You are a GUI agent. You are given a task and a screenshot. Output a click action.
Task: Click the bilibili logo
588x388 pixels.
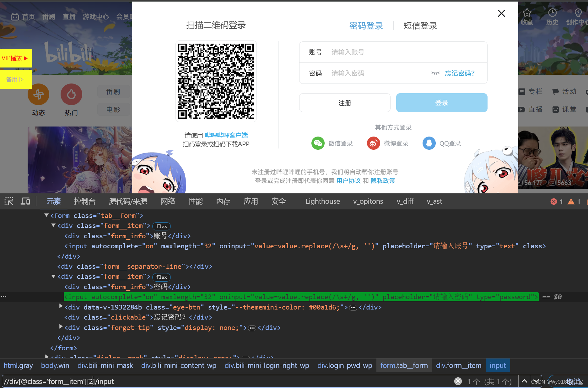coord(69,52)
